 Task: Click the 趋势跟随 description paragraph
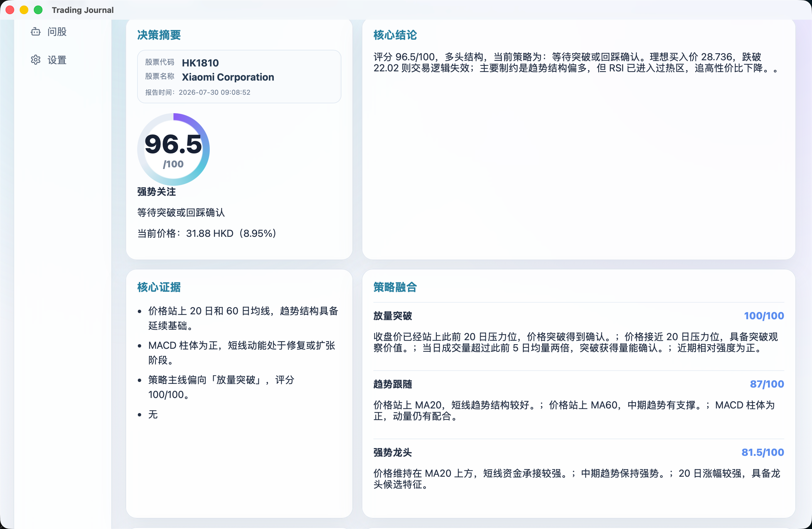pos(574,411)
